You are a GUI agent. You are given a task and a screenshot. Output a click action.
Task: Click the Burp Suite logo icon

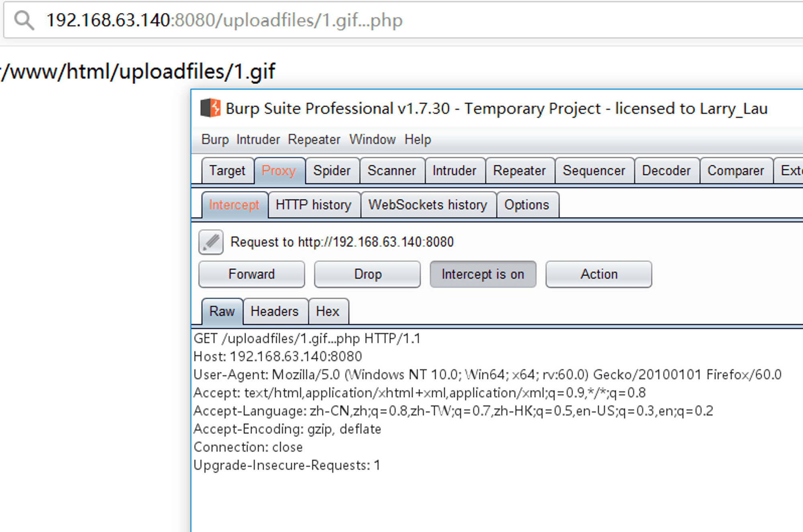(x=210, y=108)
